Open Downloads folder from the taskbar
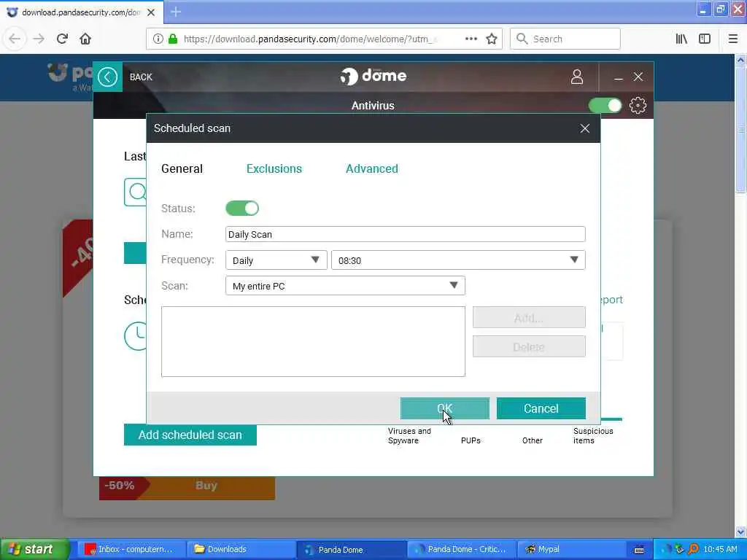The height and width of the screenshot is (560, 747). pyautogui.click(x=240, y=550)
